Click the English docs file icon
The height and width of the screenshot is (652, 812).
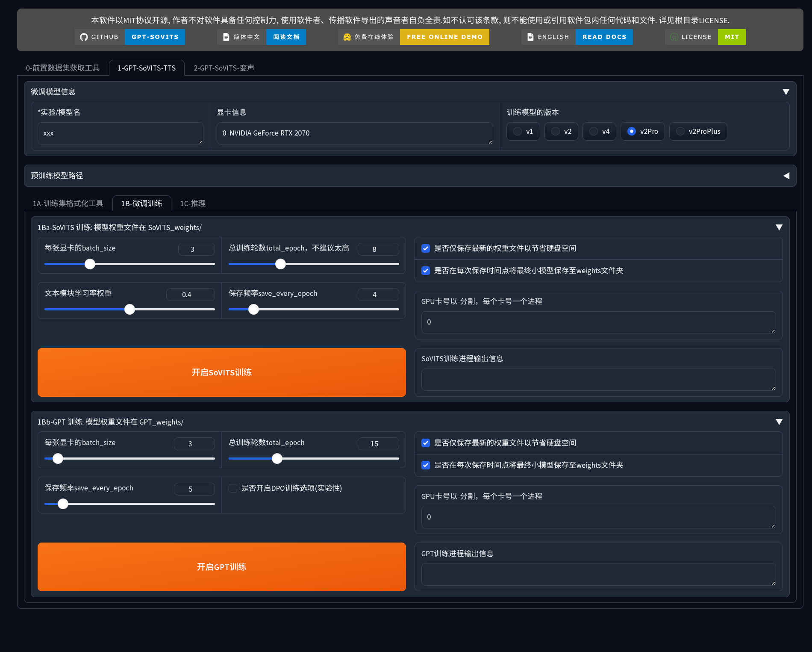click(x=530, y=37)
